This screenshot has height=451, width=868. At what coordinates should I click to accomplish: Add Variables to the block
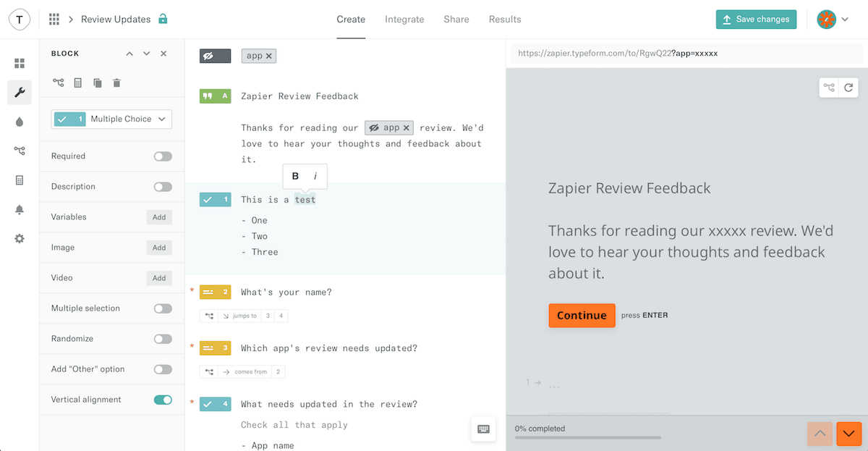[159, 217]
